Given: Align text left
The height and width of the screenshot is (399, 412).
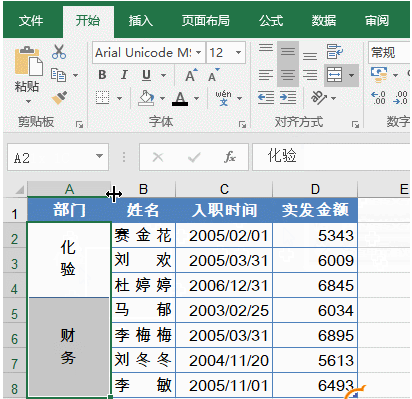Looking at the screenshot, I should tap(266, 75).
